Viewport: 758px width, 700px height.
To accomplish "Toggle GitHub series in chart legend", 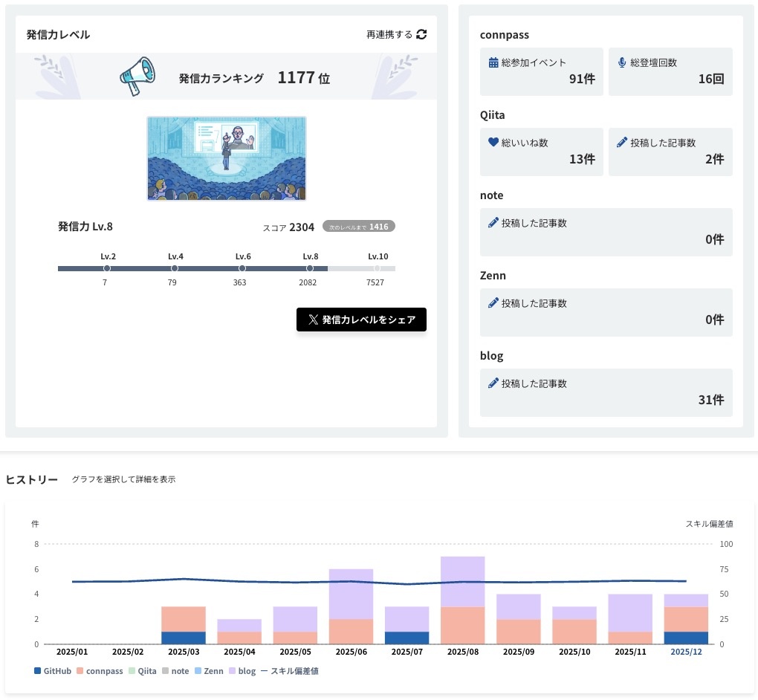I will coord(52,671).
